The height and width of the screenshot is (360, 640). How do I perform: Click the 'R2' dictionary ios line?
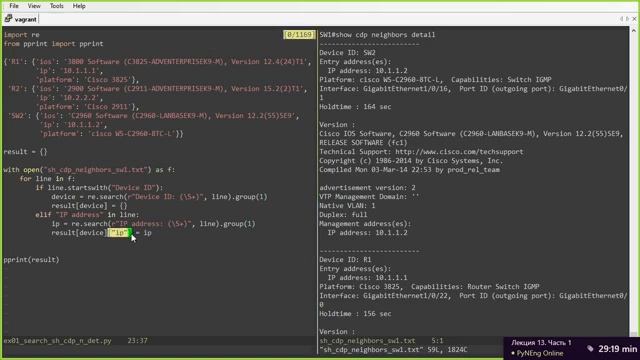pyautogui.click(x=158, y=89)
